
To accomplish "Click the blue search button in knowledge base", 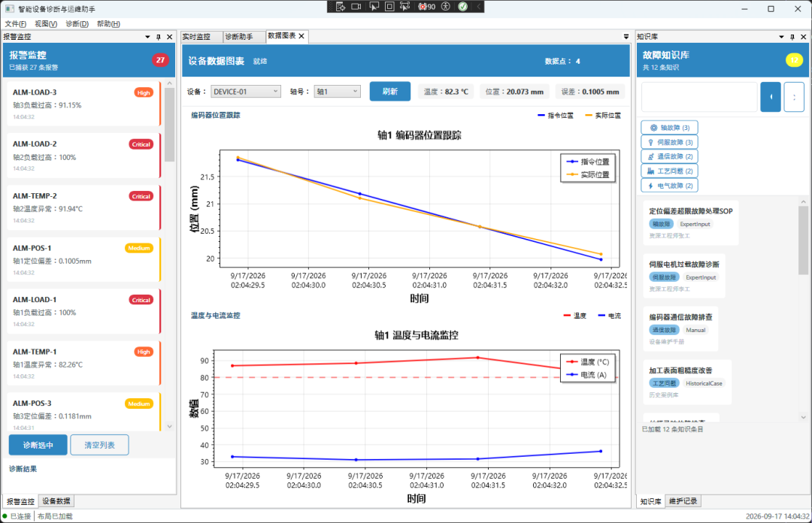I will click(771, 97).
